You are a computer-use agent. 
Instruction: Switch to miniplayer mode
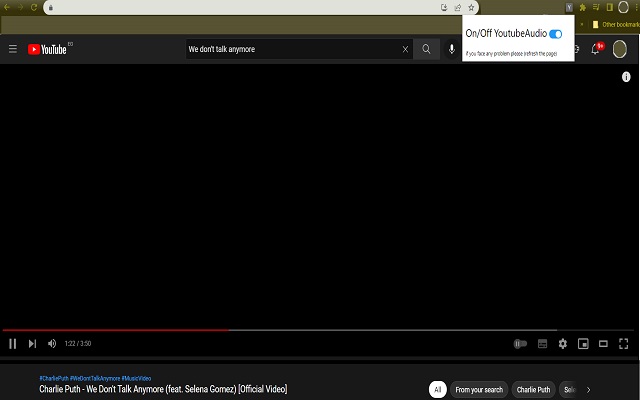click(x=583, y=344)
